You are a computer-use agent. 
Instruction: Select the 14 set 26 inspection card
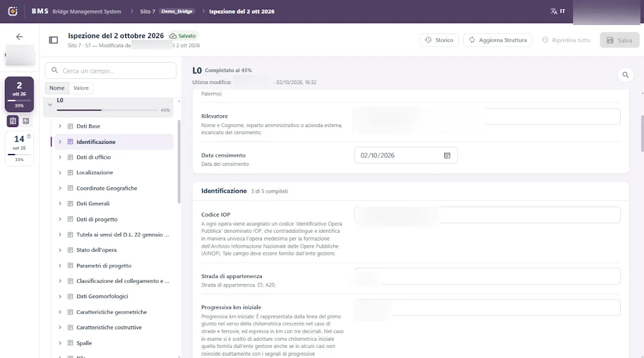19,149
